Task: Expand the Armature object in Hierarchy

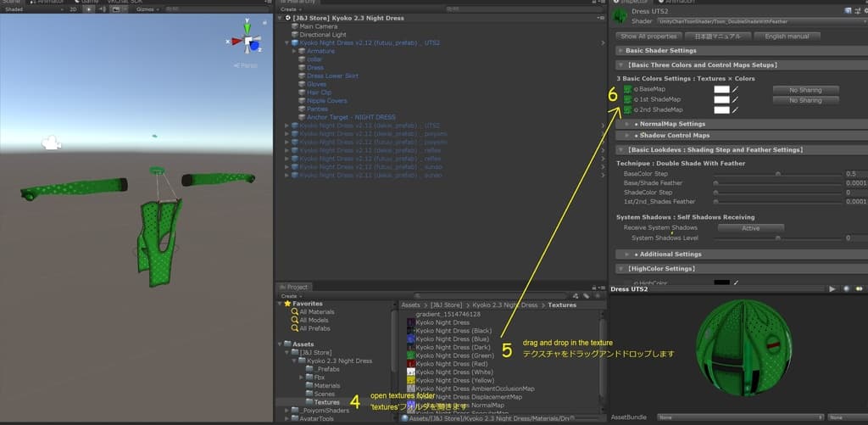Action: [293, 51]
